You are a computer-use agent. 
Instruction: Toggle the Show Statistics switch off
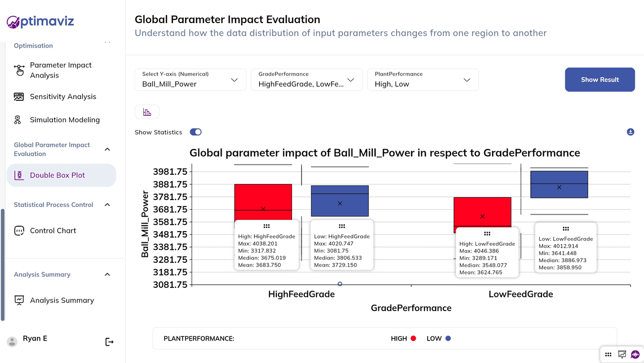pos(196,132)
